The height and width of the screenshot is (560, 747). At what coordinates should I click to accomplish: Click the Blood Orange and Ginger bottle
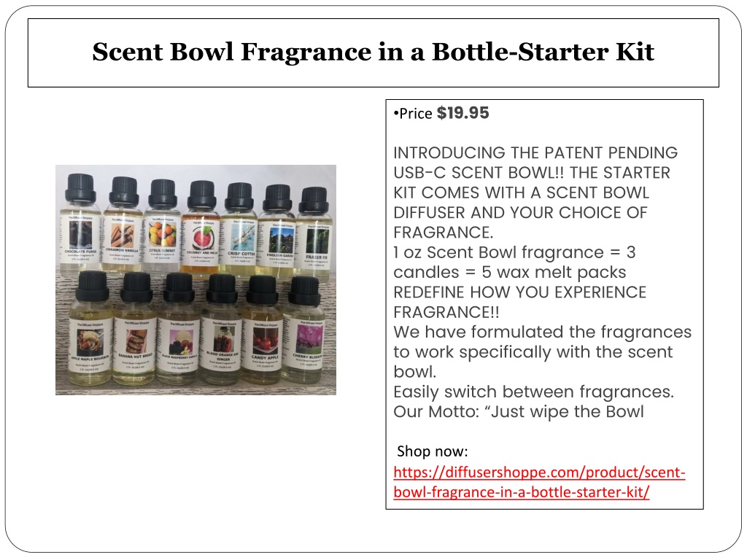[x=220, y=330]
